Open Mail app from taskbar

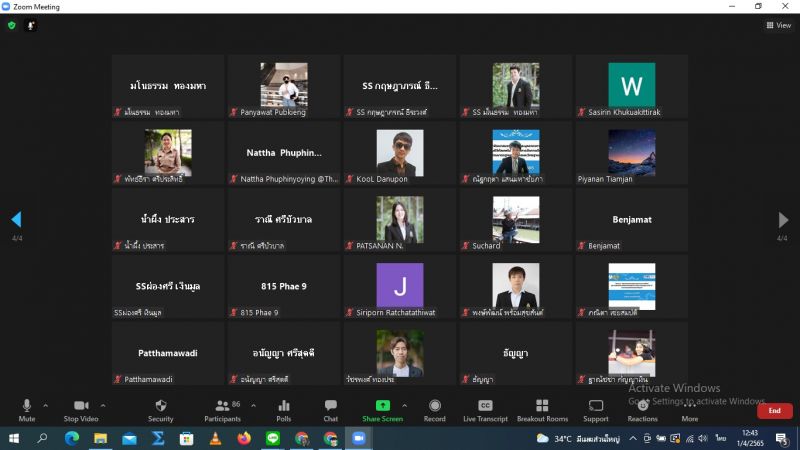[129, 438]
